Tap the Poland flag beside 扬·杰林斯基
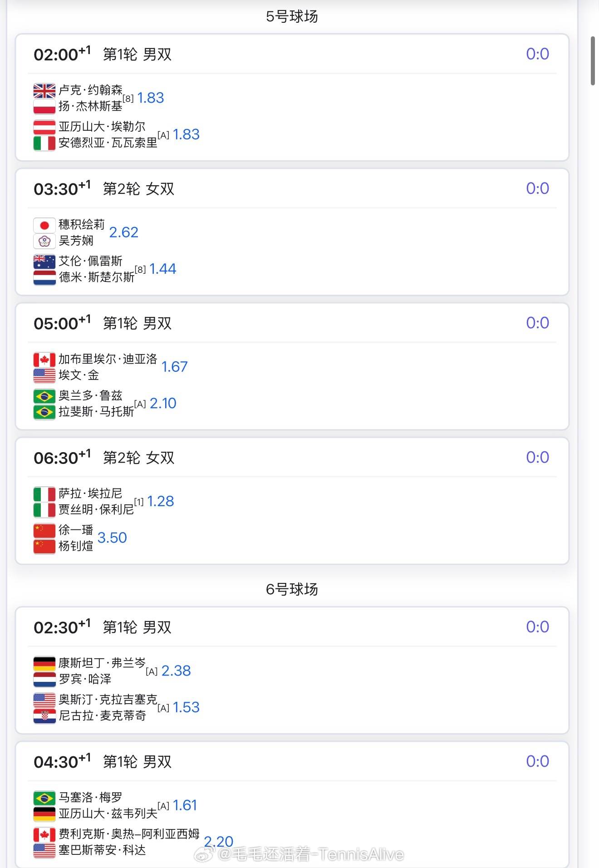The image size is (599, 868). pyautogui.click(x=44, y=107)
